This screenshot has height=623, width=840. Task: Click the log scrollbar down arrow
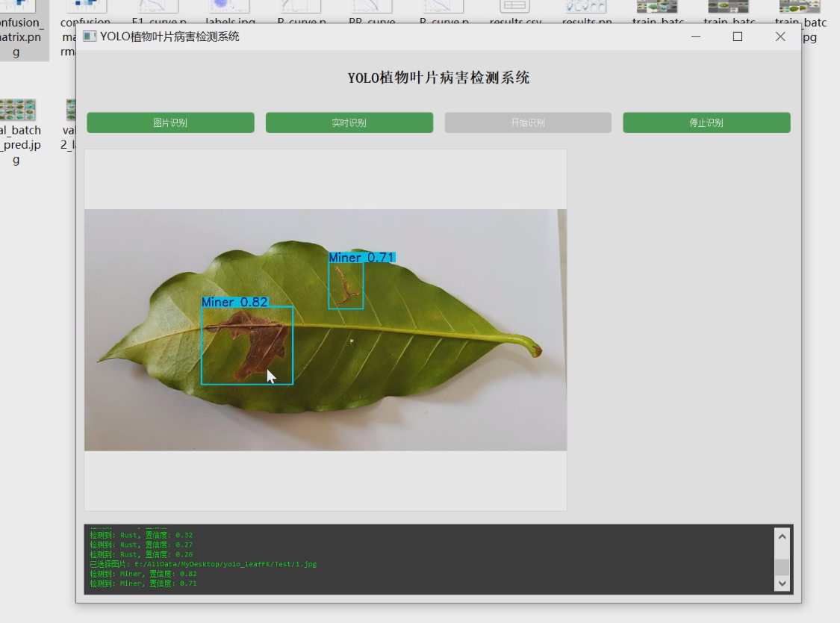tap(783, 583)
